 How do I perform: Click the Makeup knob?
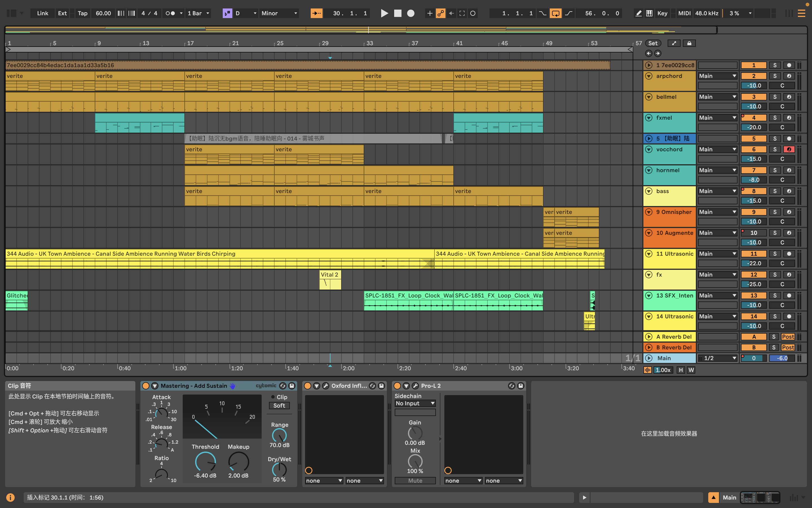pos(239,462)
